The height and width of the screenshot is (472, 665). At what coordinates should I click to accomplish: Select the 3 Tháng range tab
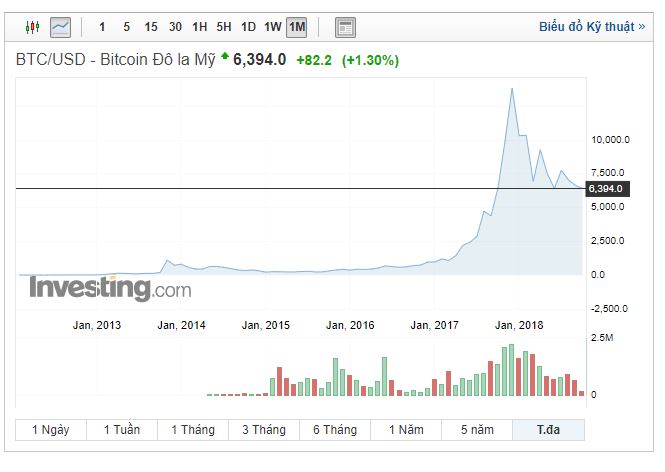pos(264,430)
